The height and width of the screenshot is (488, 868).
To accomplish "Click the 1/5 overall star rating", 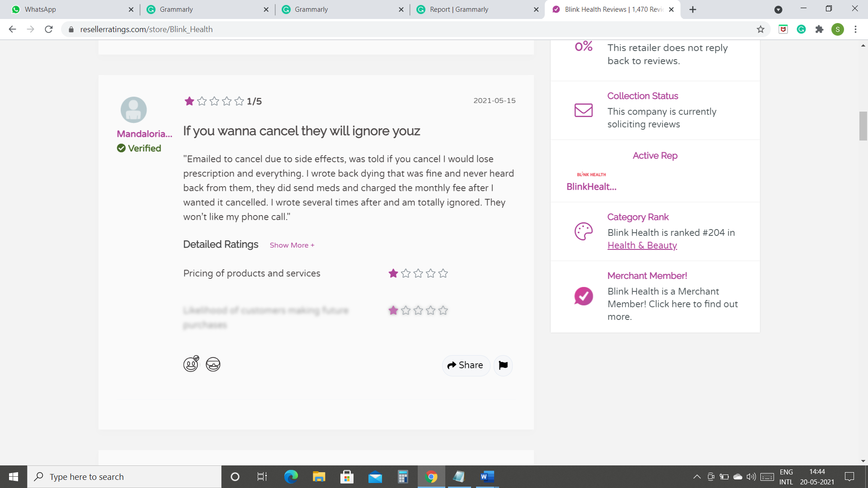I will point(223,101).
